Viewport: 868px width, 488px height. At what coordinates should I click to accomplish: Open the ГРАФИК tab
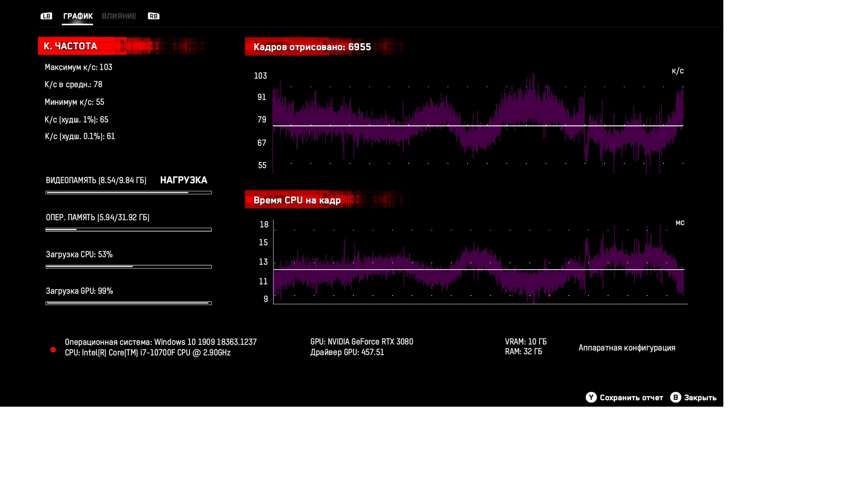(78, 16)
